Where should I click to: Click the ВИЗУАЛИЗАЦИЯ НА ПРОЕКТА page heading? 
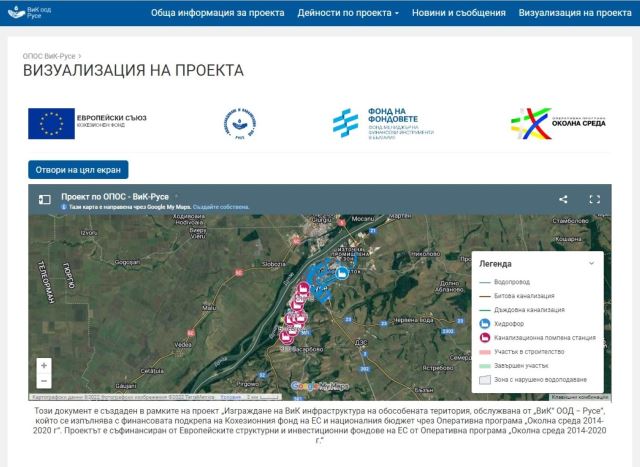tap(133, 71)
